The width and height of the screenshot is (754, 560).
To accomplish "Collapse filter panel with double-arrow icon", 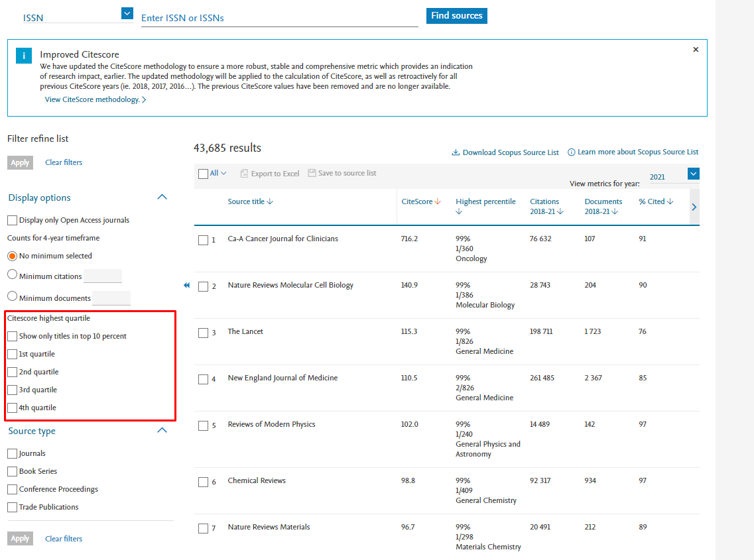I will tap(186, 286).
